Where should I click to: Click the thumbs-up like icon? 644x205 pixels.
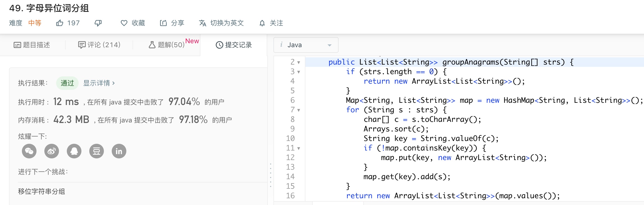60,23
